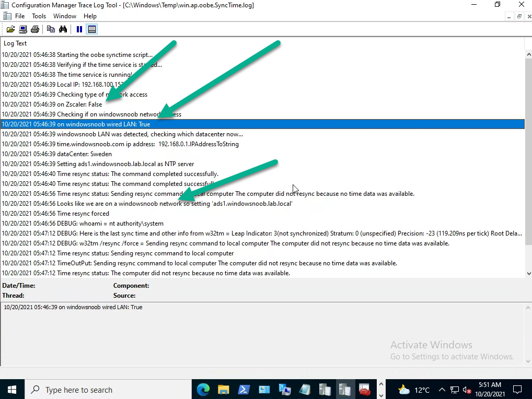
Task: Open the 5:51 AM clock and date
Action: click(x=490, y=390)
